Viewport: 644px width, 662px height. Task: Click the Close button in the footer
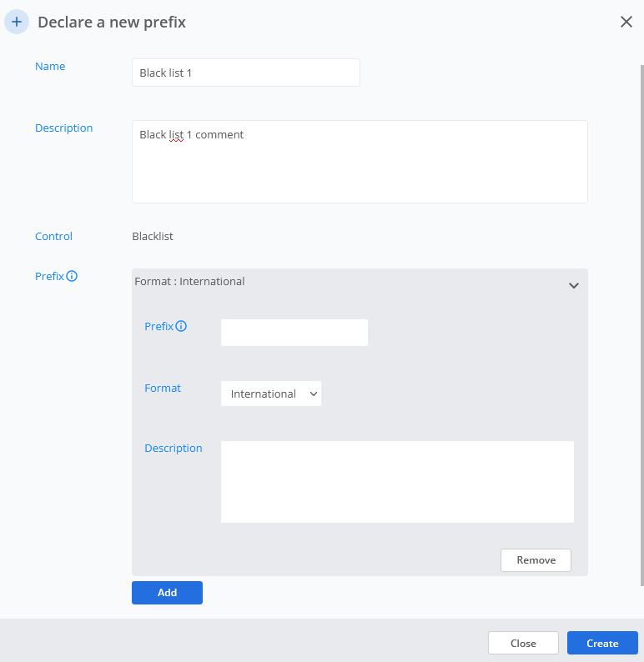click(523, 643)
